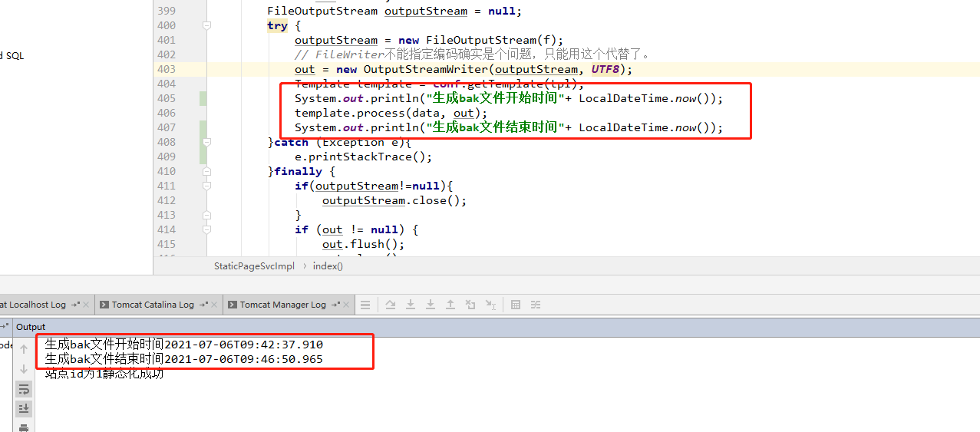Switch to Tomcat Localhost Log tab
This screenshot has height=432, width=980.
tap(33, 305)
